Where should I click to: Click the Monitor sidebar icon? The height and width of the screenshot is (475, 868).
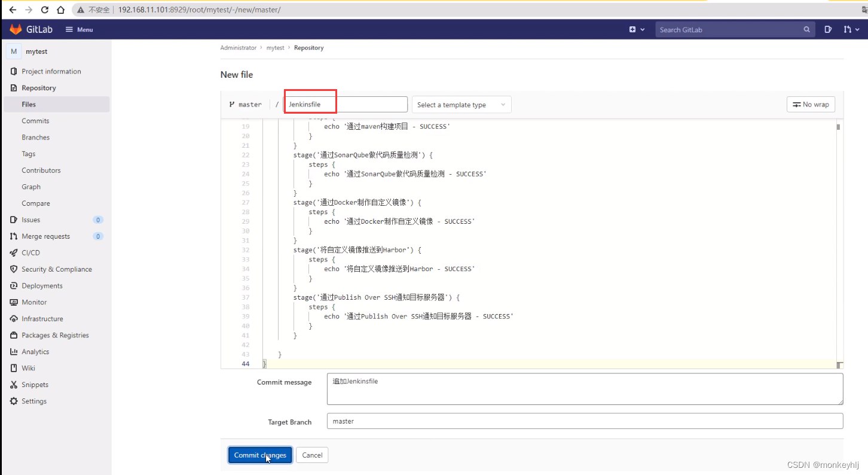[14, 302]
